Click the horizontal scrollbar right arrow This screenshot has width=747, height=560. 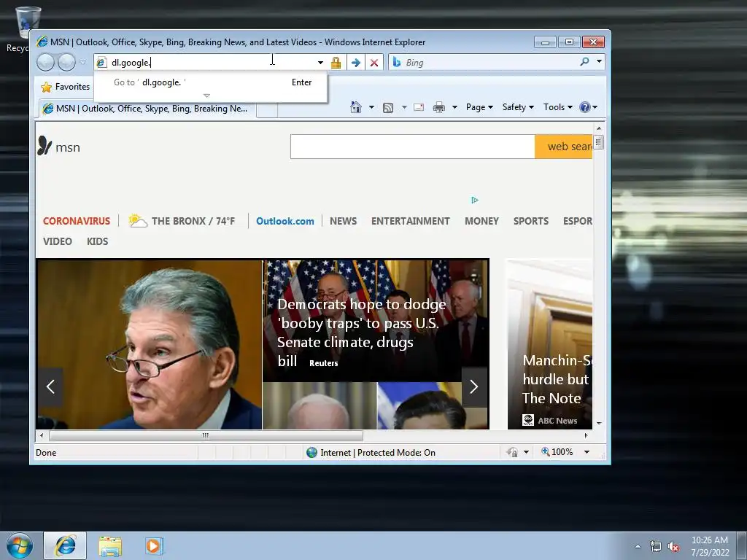point(586,435)
